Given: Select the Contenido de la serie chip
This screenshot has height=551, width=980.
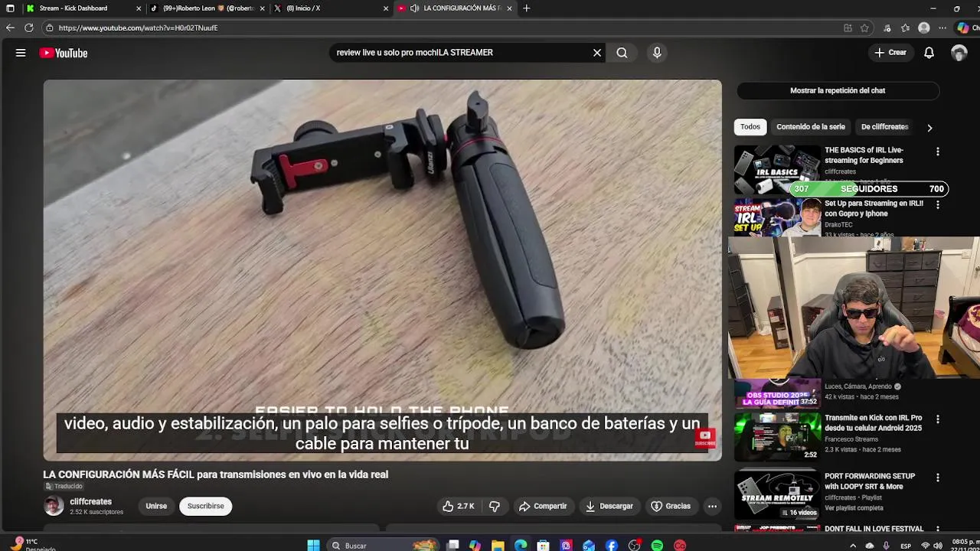Looking at the screenshot, I should tap(811, 127).
